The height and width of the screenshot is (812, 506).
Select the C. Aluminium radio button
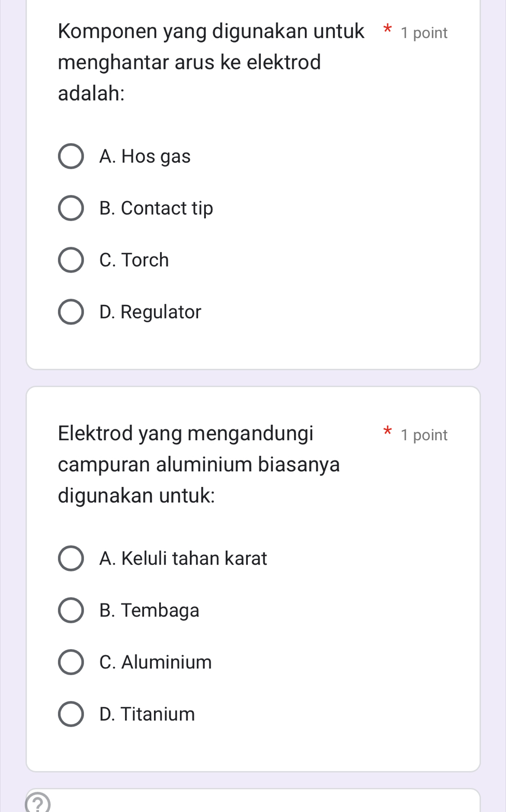(71, 662)
